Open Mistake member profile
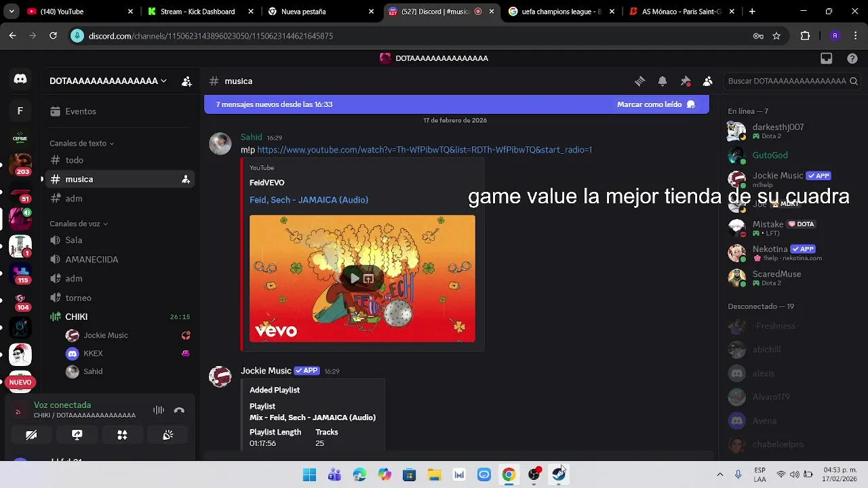 click(x=790, y=228)
